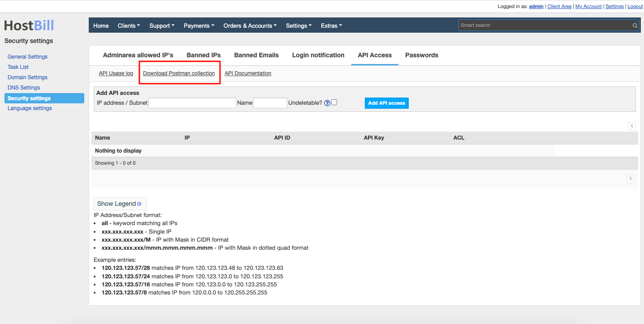The image size is (644, 324).
Task: Open the Clients menu
Action: [x=129, y=26]
